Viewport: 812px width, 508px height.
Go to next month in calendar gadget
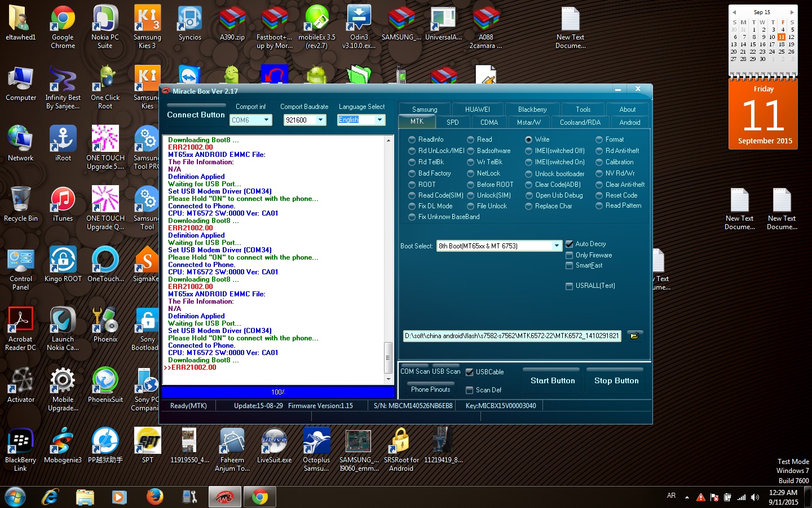click(x=792, y=12)
